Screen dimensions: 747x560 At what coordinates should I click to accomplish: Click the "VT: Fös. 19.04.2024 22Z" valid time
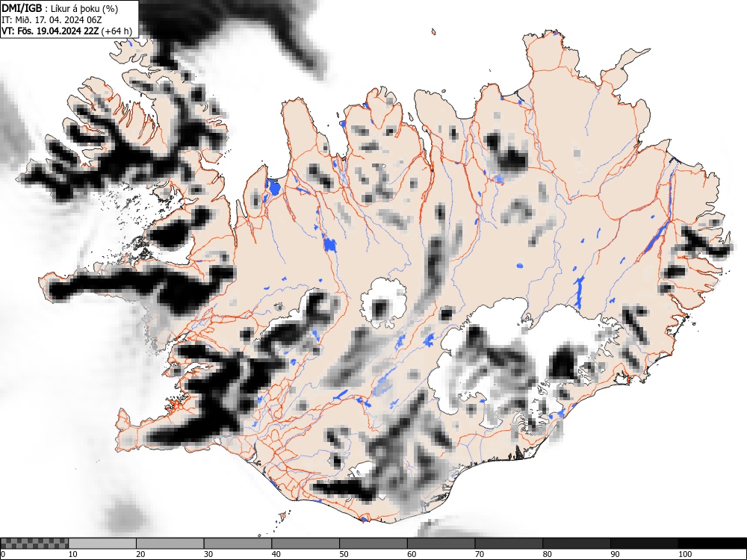[x=50, y=31]
